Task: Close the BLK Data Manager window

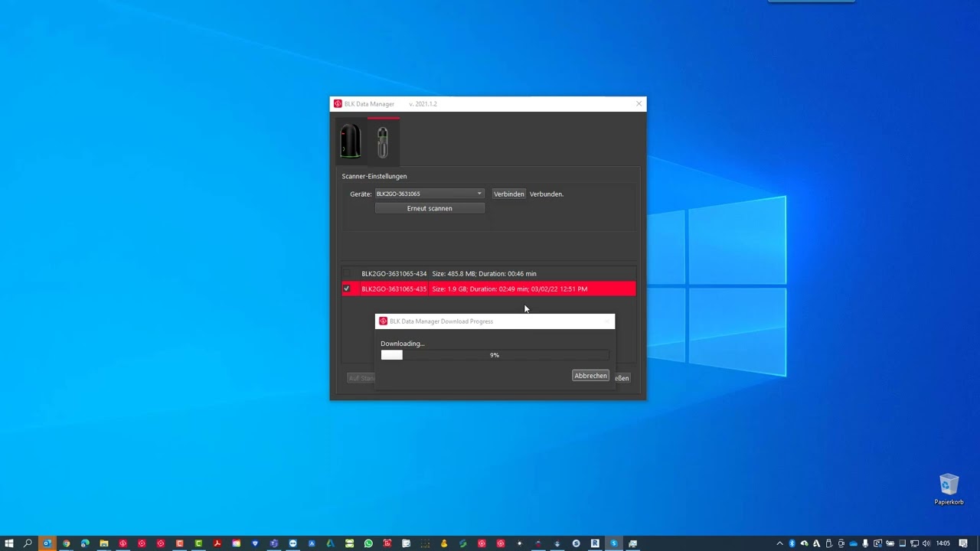Action: (639, 104)
